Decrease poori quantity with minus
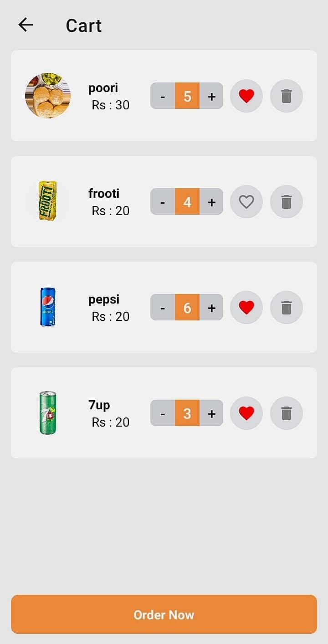 coord(163,96)
